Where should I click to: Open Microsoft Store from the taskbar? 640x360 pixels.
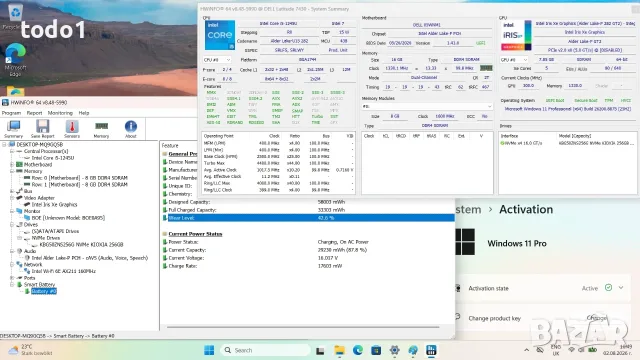(x=376, y=350)
